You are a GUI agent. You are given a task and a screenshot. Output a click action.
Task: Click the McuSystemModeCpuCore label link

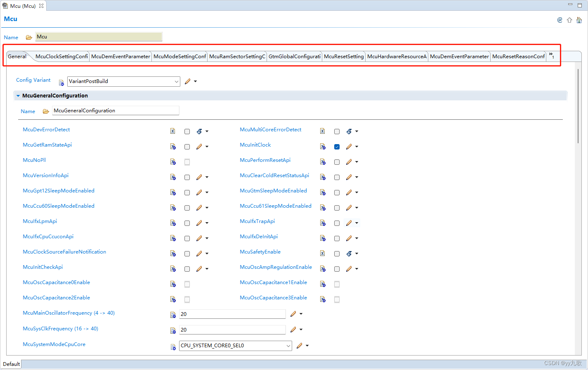(54, 344)
